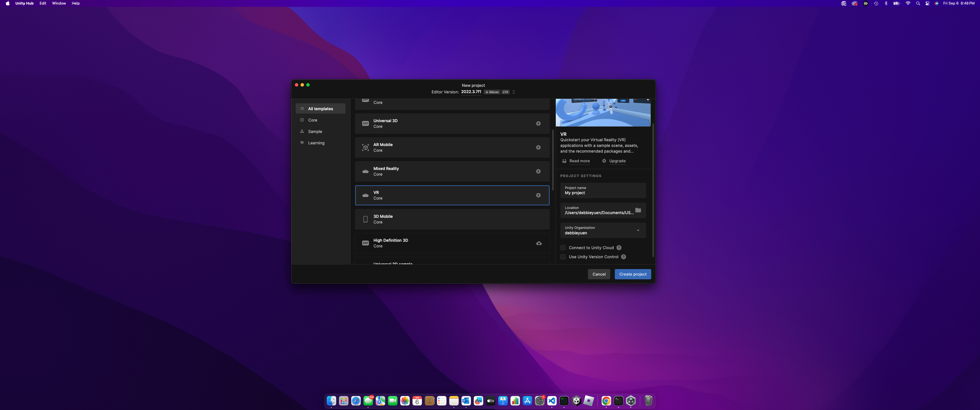Click the SRP icon of Universal 3D
Image resolution: width=980 pixels, height=410 pixels.
[365, 124]
